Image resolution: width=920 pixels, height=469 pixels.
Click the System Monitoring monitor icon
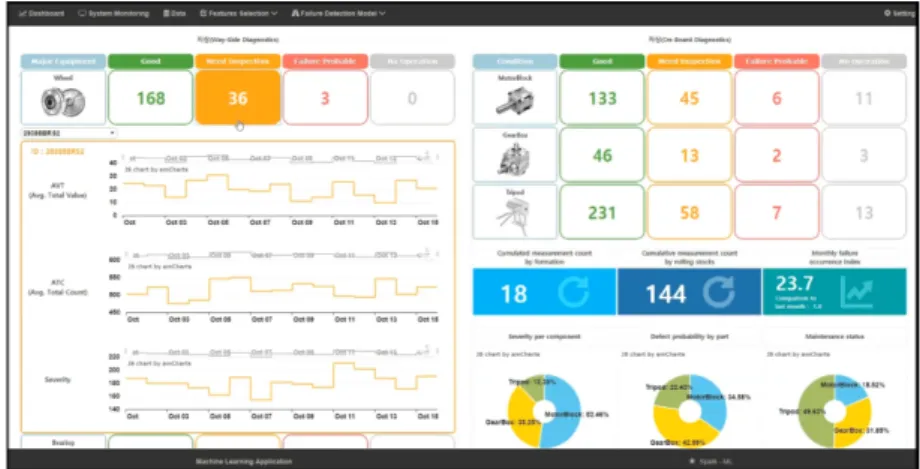point(82,13)
